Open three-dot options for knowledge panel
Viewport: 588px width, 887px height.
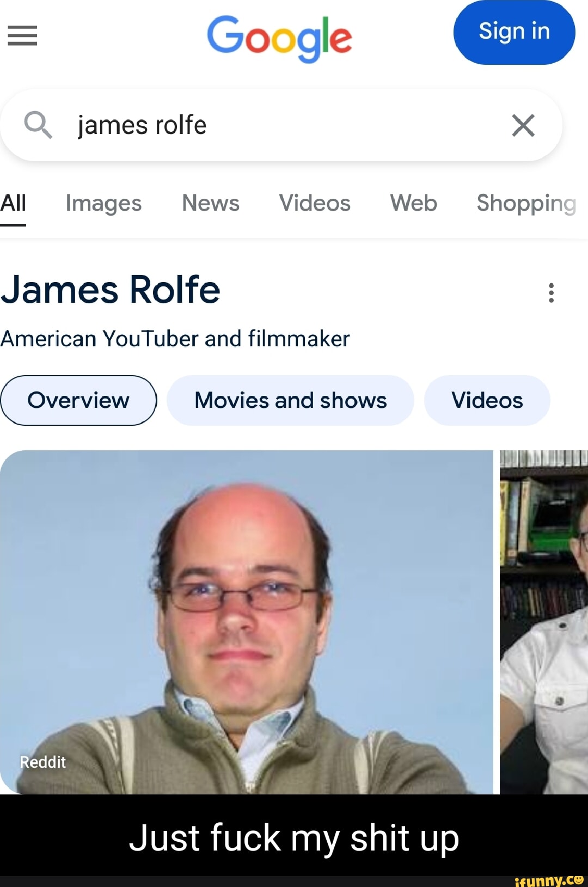pos(551,292)
